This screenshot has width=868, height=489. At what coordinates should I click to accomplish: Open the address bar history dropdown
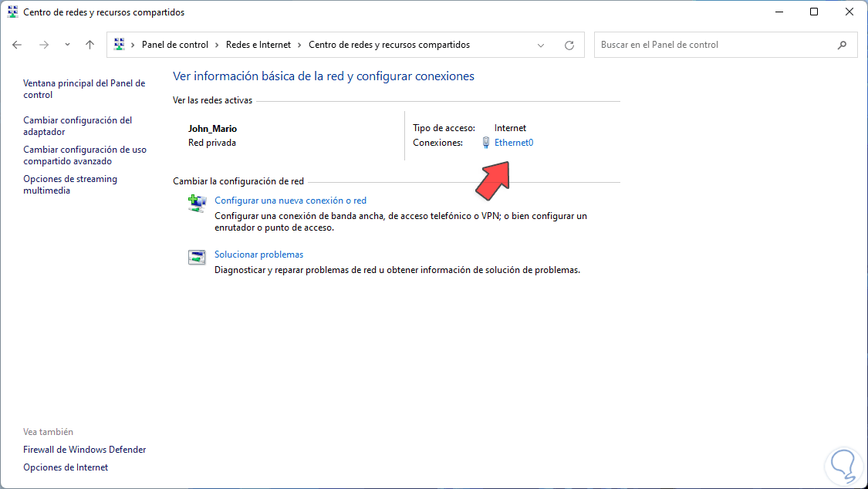pyautogui.click(x=541, y=46)
